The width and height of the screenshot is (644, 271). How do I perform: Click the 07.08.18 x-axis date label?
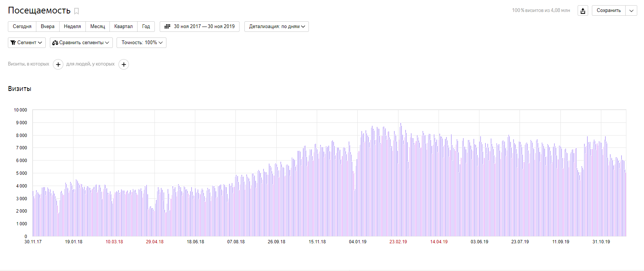[x=236, y=242]
